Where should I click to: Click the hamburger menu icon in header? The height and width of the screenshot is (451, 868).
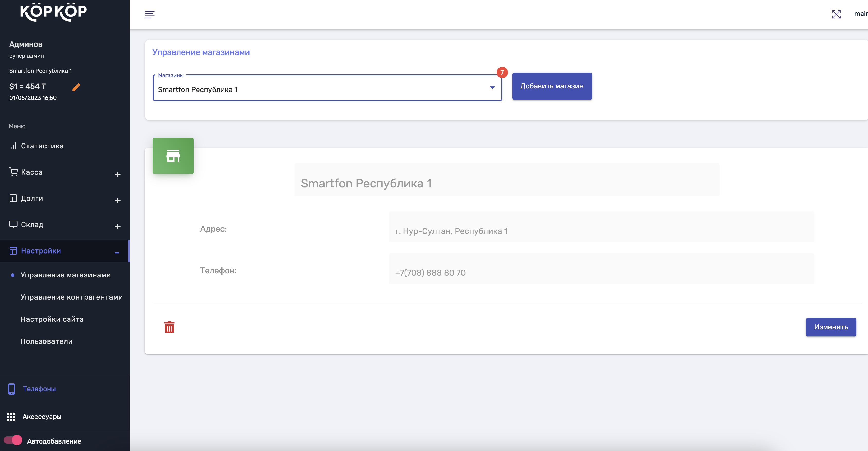coord(150,14)
